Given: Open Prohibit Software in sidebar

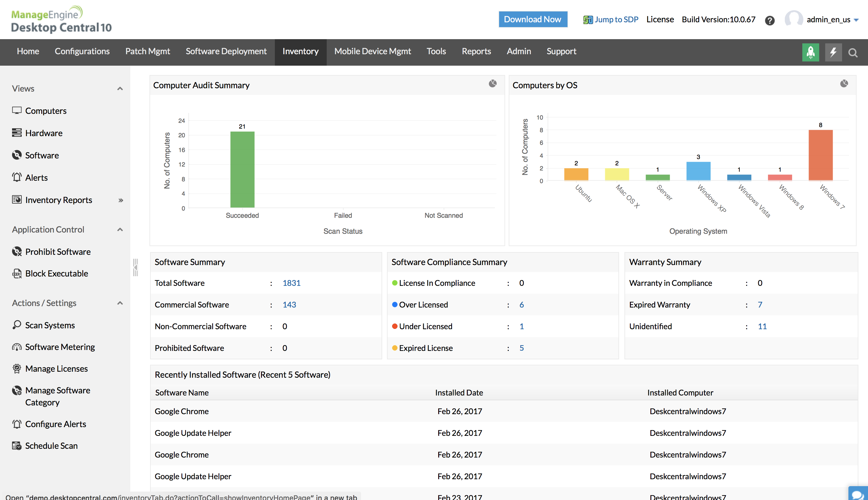Looking at the screenshot, I should click(x=58, y=252).
